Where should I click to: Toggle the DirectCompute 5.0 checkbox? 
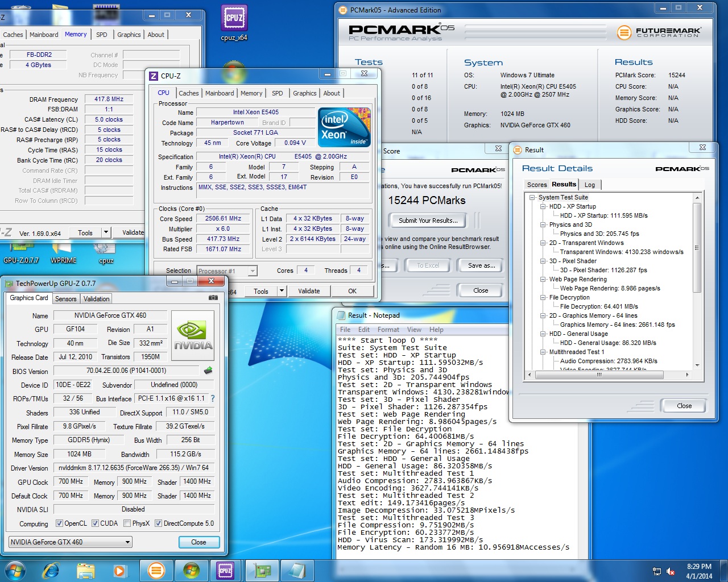tap(159, 523)
